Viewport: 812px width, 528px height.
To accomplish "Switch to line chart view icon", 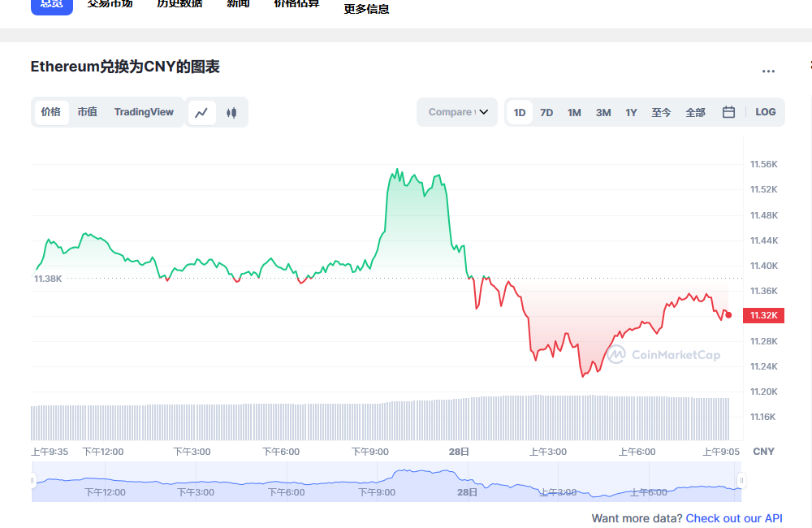I will 202,112.
